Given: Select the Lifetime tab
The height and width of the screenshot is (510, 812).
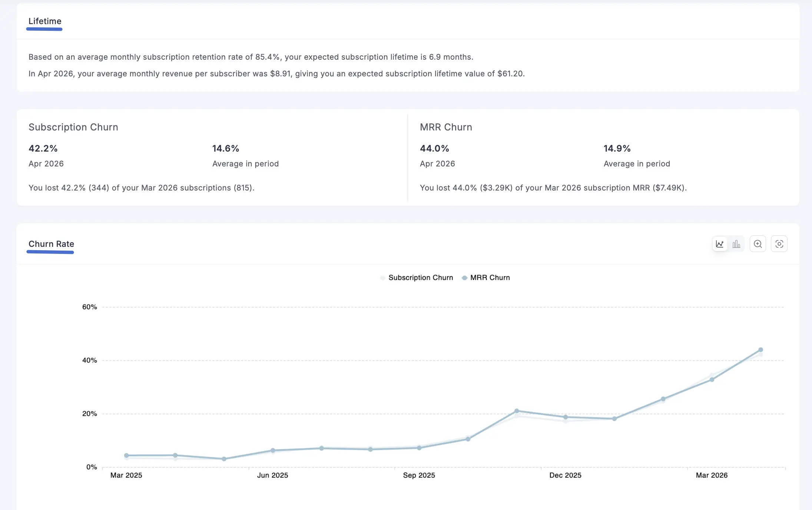Looking at the screenshot, I should [x=45, y=21].
